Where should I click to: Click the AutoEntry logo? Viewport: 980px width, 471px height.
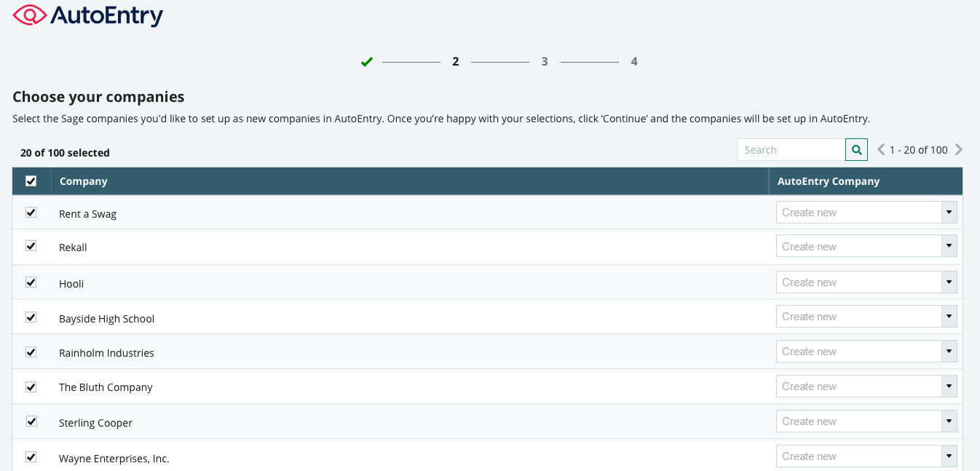point(88,15)
